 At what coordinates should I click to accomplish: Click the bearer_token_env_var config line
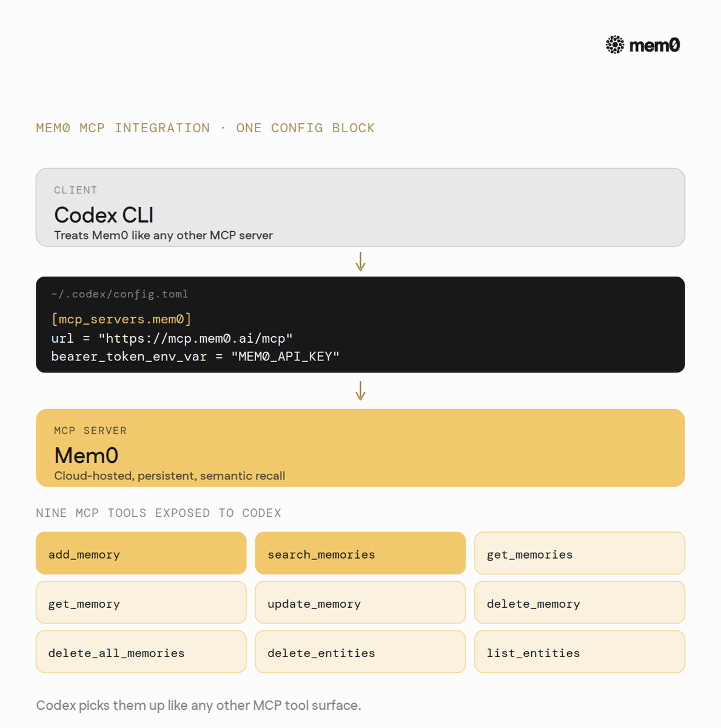pos(195,357)
